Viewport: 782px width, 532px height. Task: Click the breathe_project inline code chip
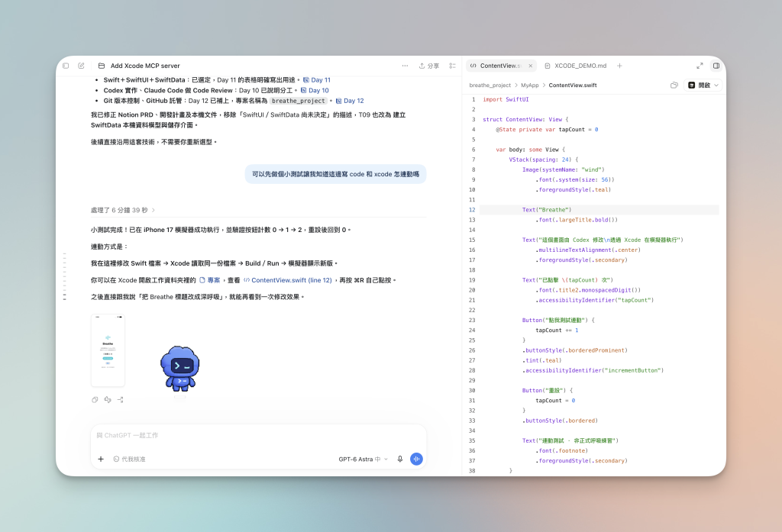pyautogui.click(x=299, y=101)
